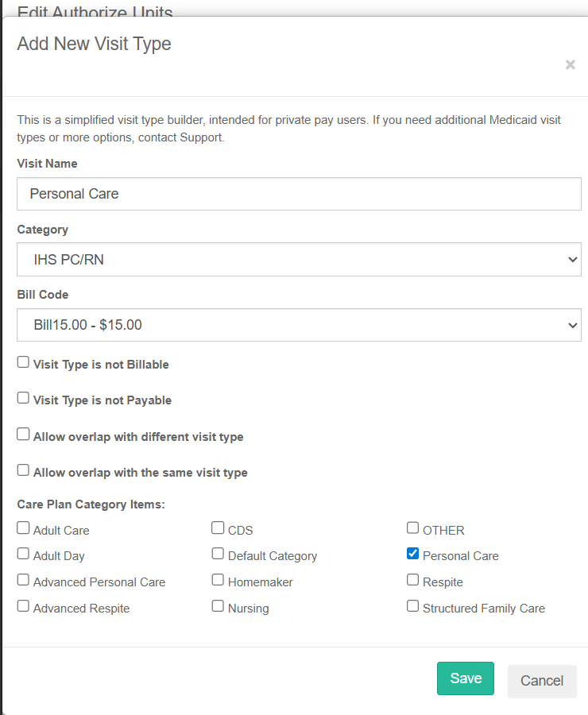Check the Nursing category item
This screenshot has width=588, height=715.
click(218, 607)
